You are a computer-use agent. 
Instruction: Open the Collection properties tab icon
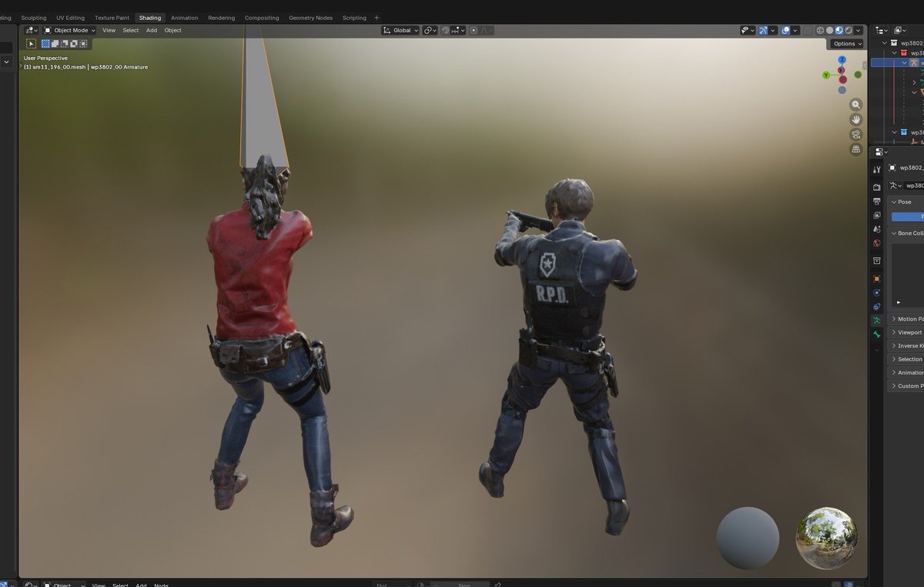[876, 260]
